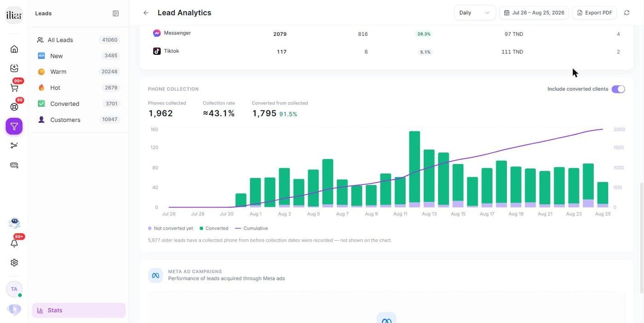
Task: Click the refresh icon beside Export PDF
Action: (627, 13)
